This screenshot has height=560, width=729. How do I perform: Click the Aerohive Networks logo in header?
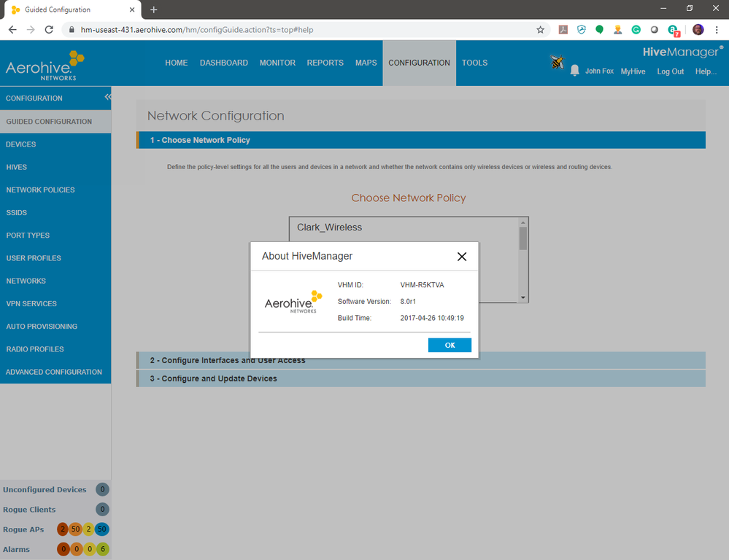click(45, 66)
